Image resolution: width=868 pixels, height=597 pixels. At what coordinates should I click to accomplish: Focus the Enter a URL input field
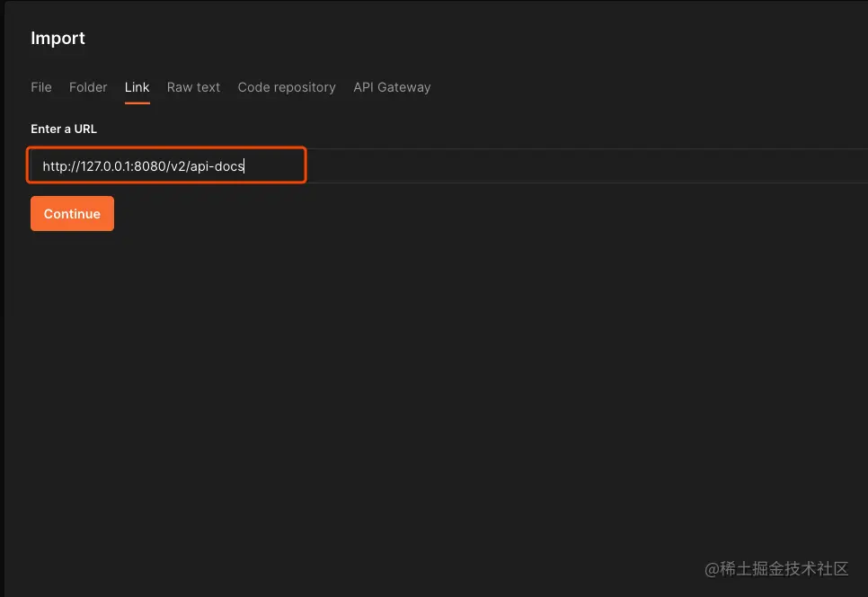(x=167, y=166)
